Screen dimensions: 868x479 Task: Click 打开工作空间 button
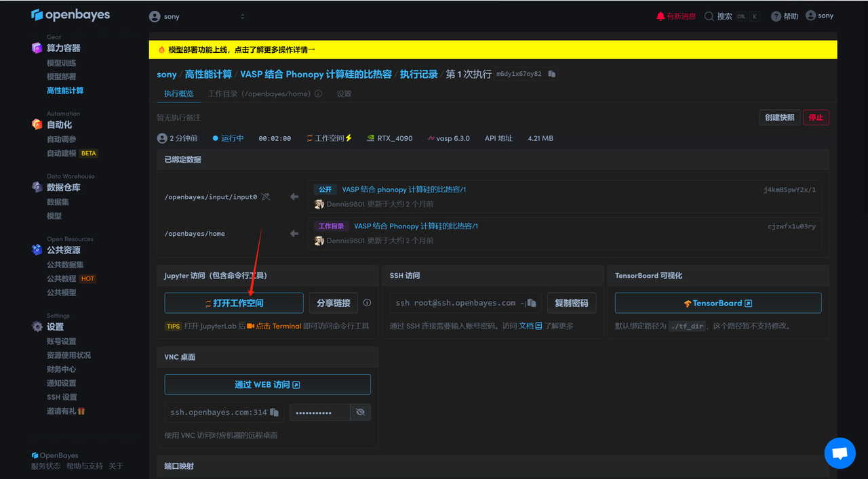(x=234, y=303)
